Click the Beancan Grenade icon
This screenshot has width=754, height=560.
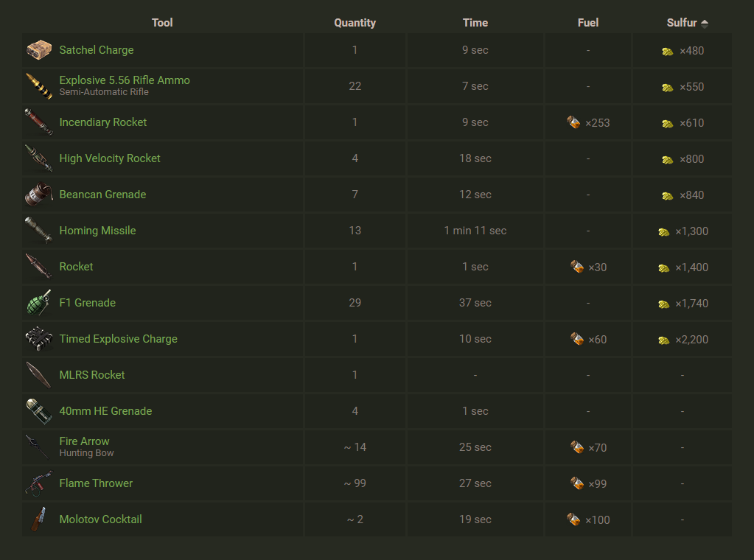point(39,195)
